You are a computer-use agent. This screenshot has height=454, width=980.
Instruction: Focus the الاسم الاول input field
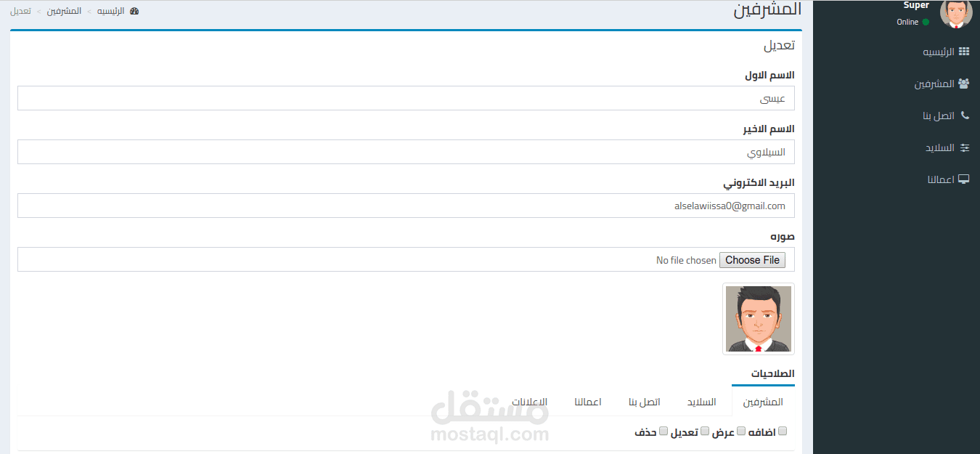[x=406, y=98]
